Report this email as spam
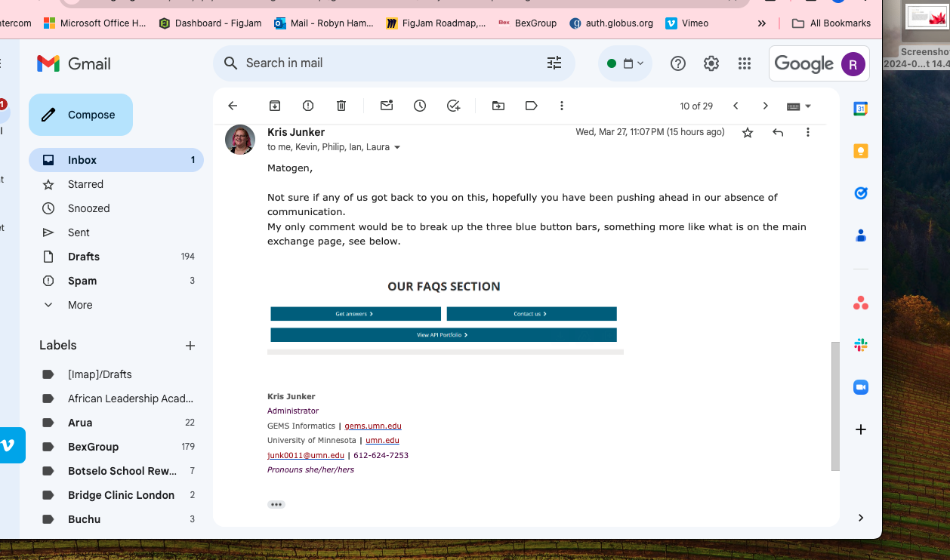Image resolution: width=950 pixels, height=560 pixels. pos(308,106)
